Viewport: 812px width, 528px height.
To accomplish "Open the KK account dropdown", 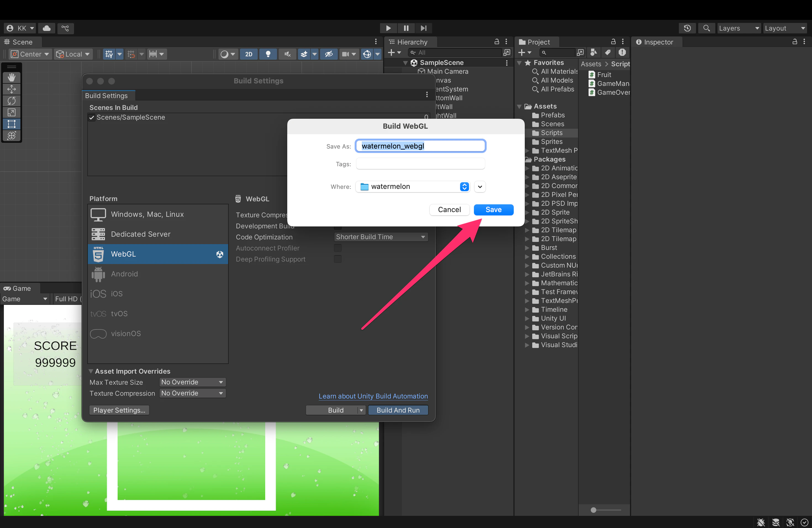I will 20,28.
